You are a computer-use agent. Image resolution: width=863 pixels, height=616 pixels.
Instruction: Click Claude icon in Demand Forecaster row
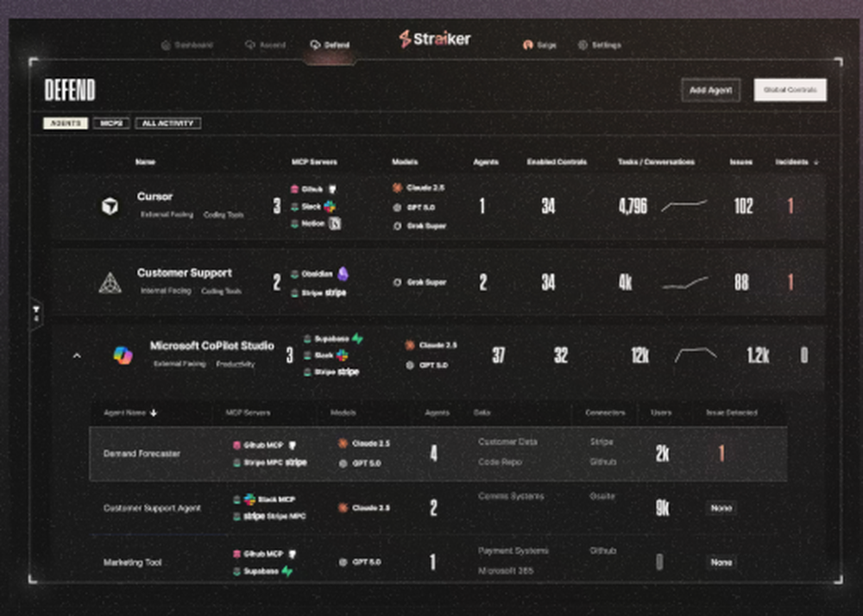tap(343, 443)
